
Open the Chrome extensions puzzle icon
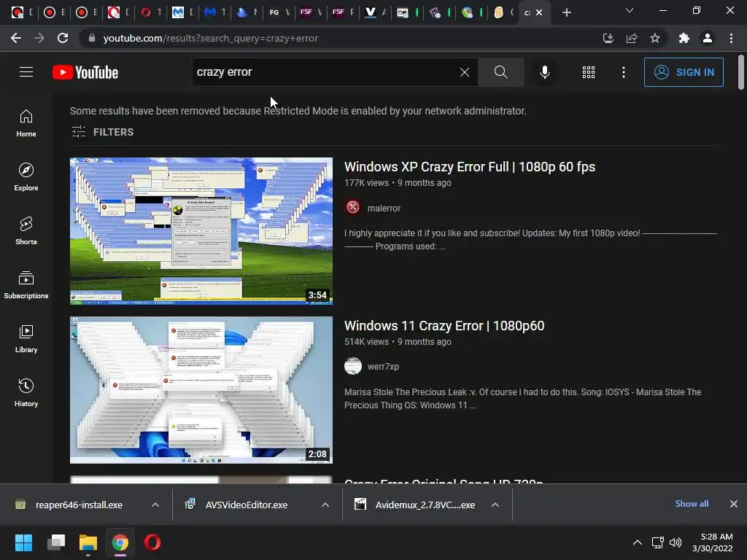coord(684,38)
